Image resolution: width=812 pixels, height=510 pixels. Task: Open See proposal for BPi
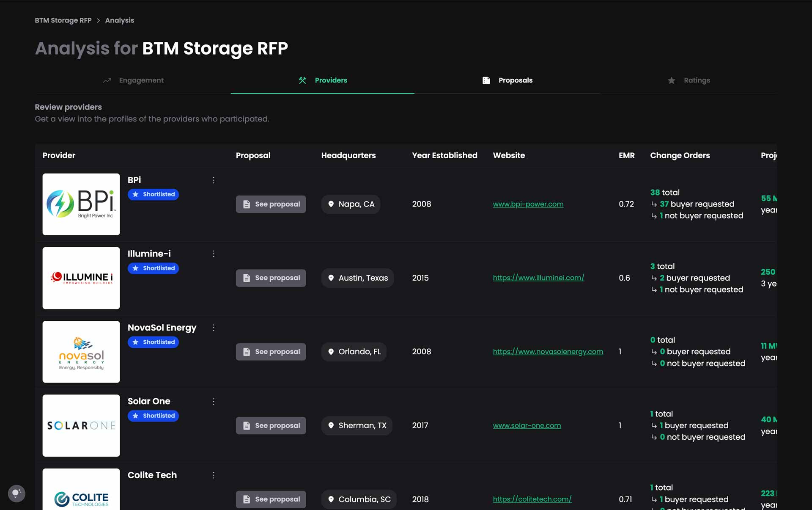coord(271,204)
